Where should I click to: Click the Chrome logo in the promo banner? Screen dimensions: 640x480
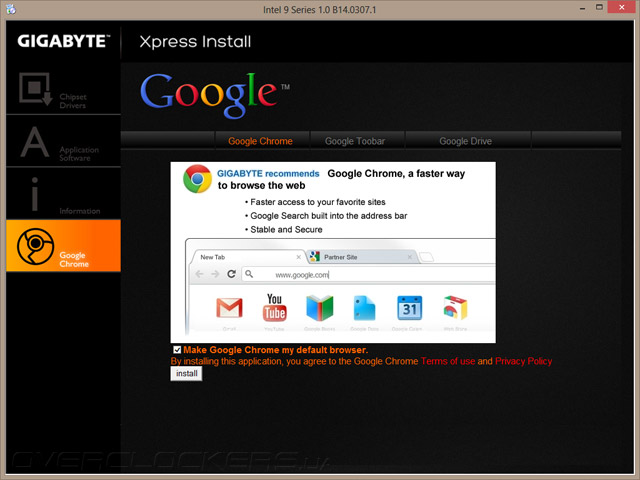click(197, 179)
